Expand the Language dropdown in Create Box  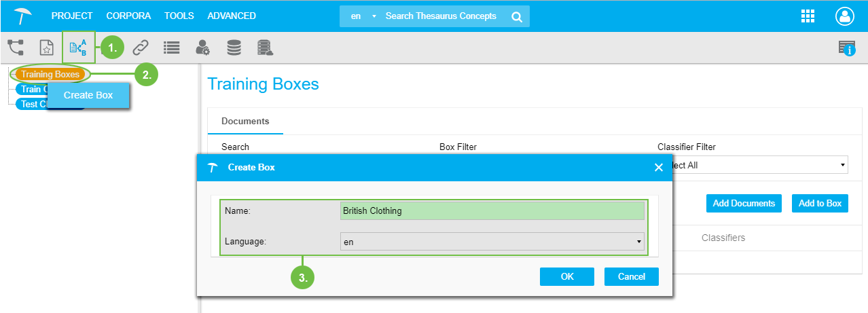point(492,242)
